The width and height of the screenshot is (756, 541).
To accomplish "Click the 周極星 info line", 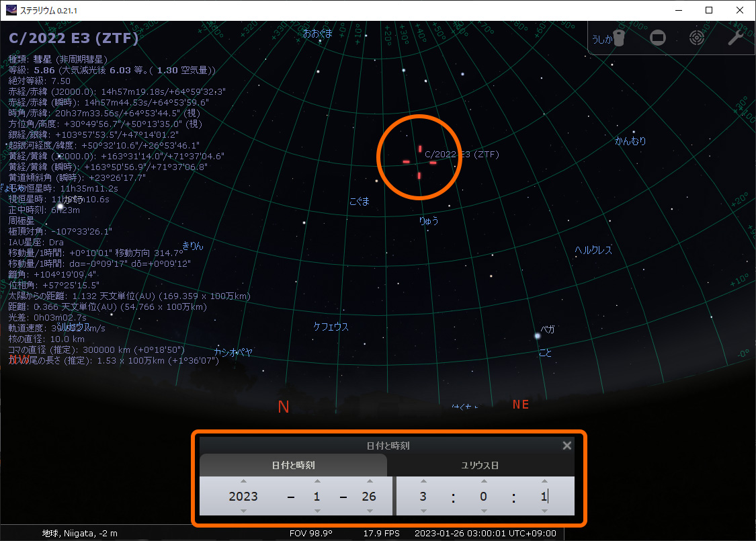I will point(22,220).
